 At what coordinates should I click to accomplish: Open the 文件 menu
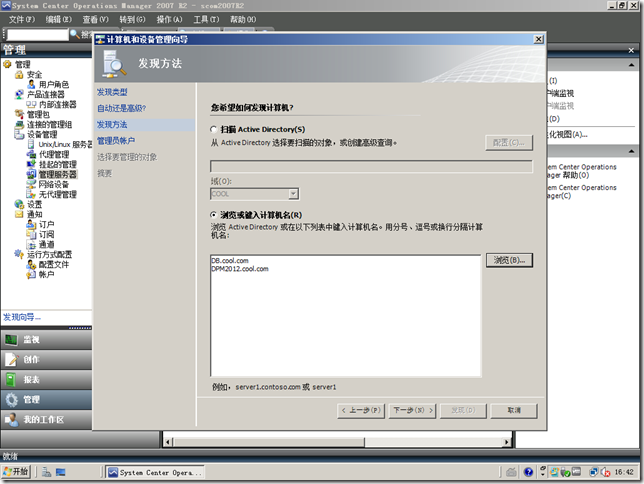22,19
